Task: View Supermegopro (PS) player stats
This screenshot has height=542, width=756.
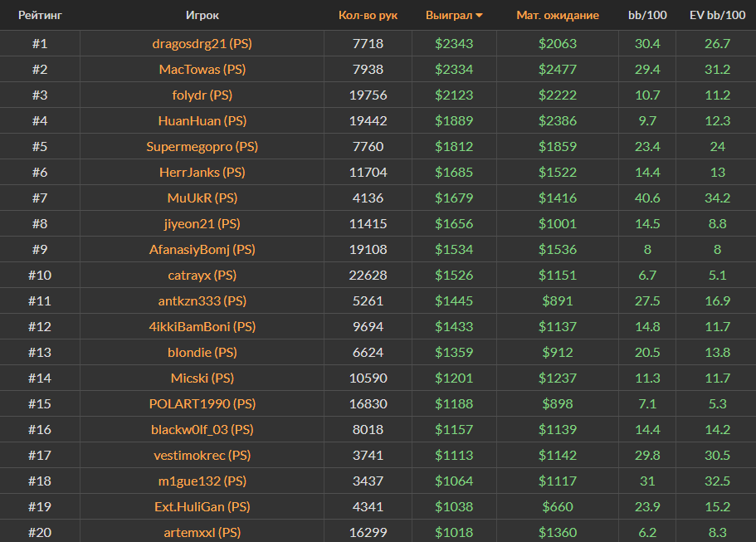Action: pyautogui.click(x=202, y=146)
